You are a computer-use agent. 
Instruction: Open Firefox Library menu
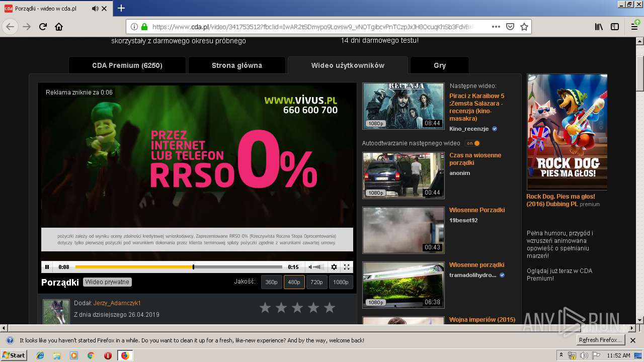coord(599,27)
